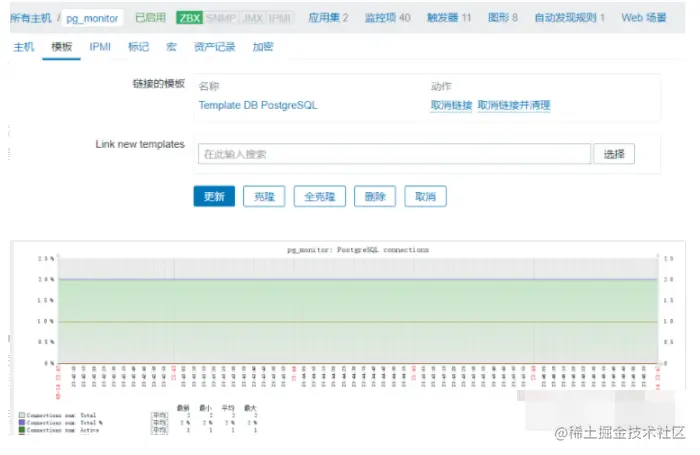
Task: Click the 全克隆 button
Action: pos(320,196)
